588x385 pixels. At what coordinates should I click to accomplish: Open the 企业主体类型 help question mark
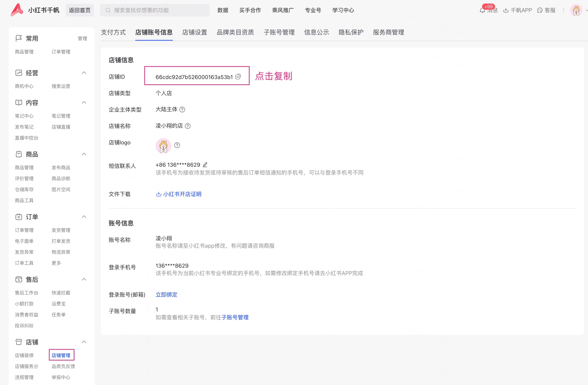[182, 110]
